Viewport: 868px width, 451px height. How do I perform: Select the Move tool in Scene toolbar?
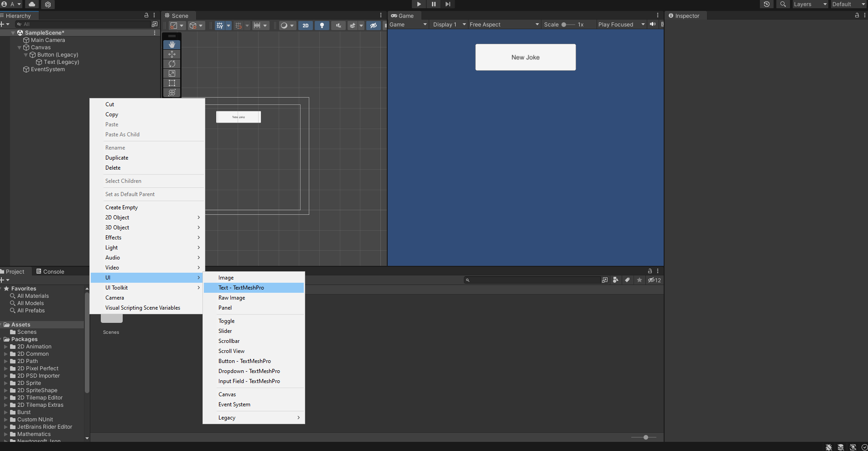click(x=172, y=54)
